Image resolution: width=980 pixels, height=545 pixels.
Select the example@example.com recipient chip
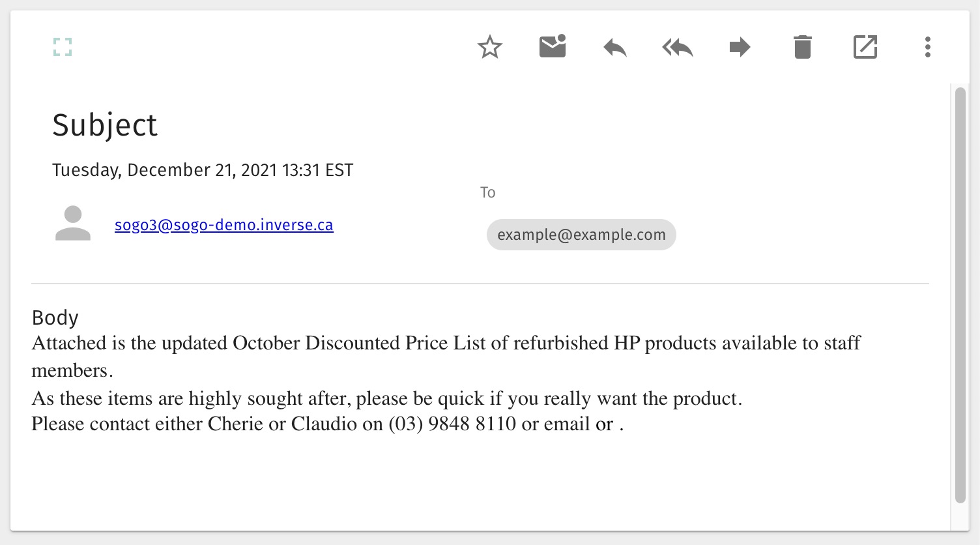(x=581, y=235)
